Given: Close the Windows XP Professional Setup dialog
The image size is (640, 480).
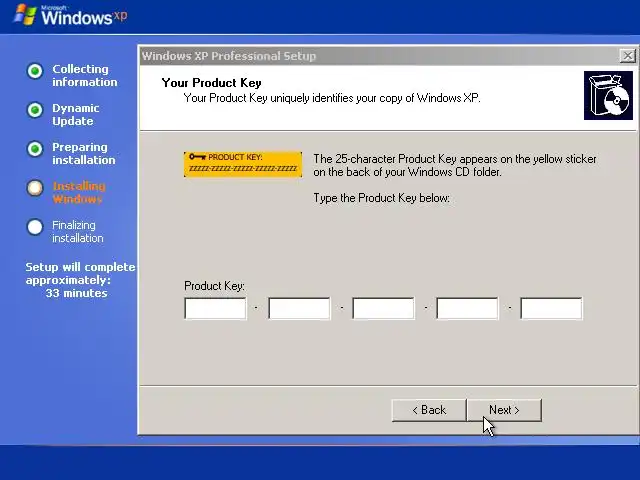Looking at the screenshot, I should [x=627, y=56].
